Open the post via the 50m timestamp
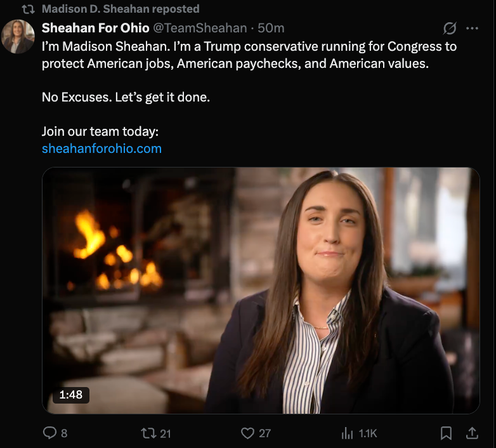496x448 pixels. tap(271, 28)
